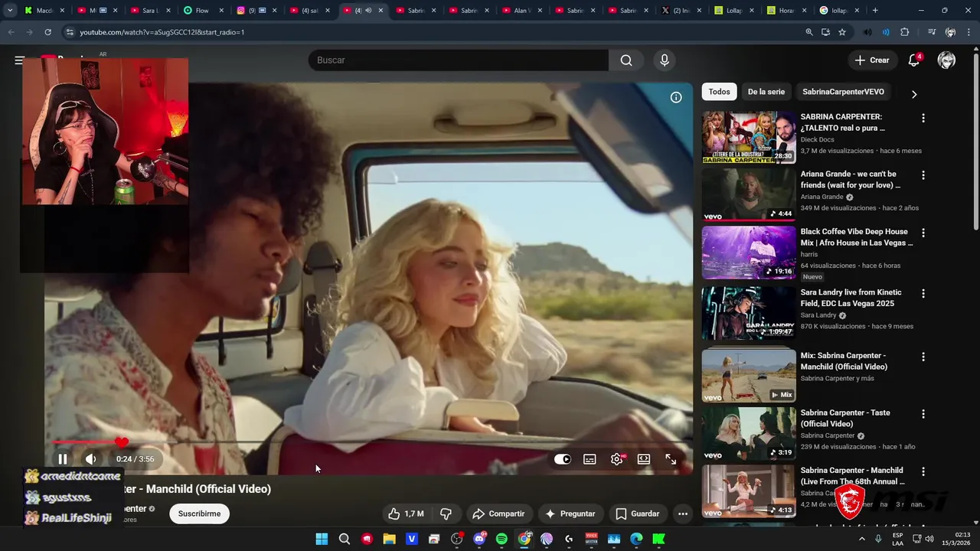Image resolution: width=980 pixels, height=551 pixels.
Task: Open the Sabrina Carpenter - Taste thumbnail
Action: (x=749, y=433)
